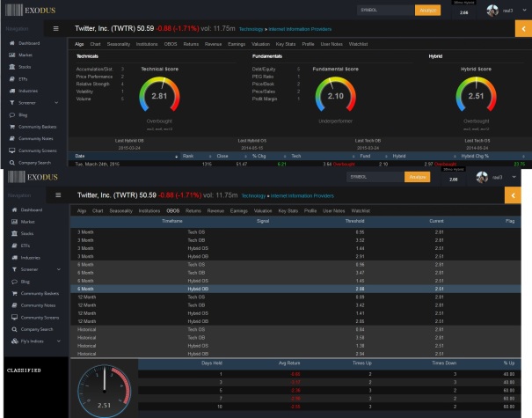Click Company Search magnifier icon, upper window
Viewport: 532px width, 418px height.
click(12, 163)
